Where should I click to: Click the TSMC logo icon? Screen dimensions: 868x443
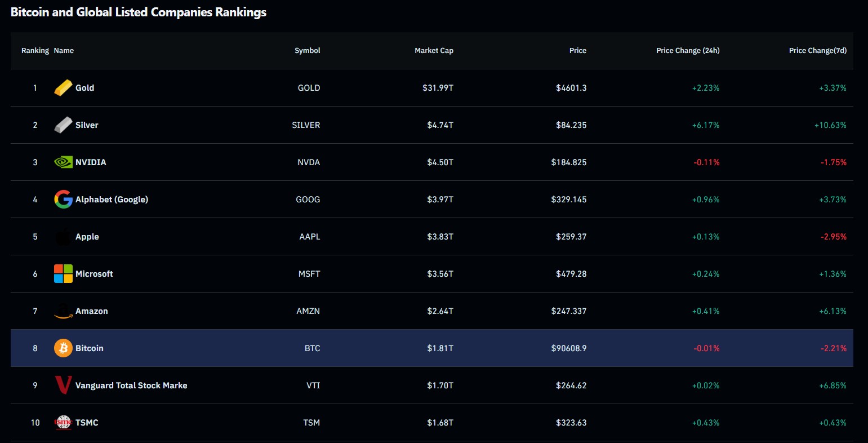click(x=63, y=423)
